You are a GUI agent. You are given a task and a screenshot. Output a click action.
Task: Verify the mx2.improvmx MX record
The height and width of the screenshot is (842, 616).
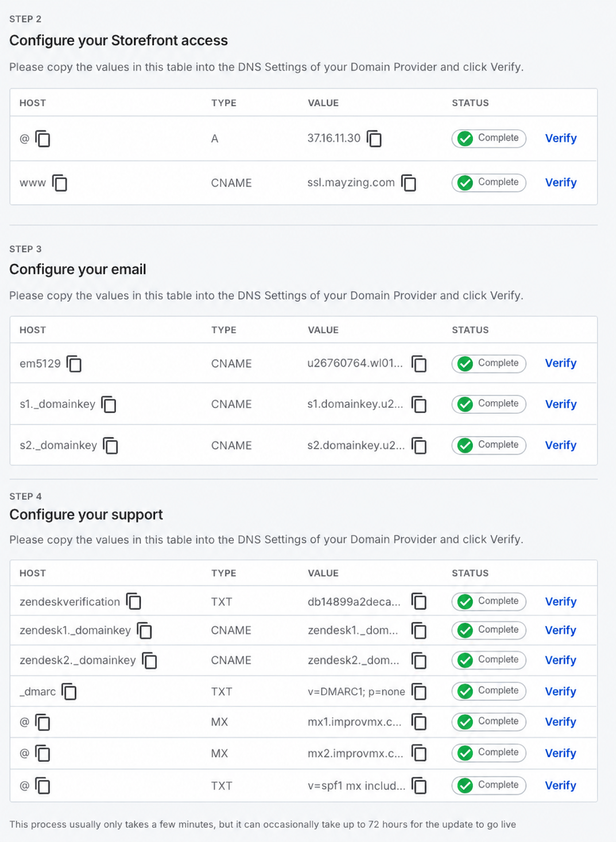[x=561, y=753]
